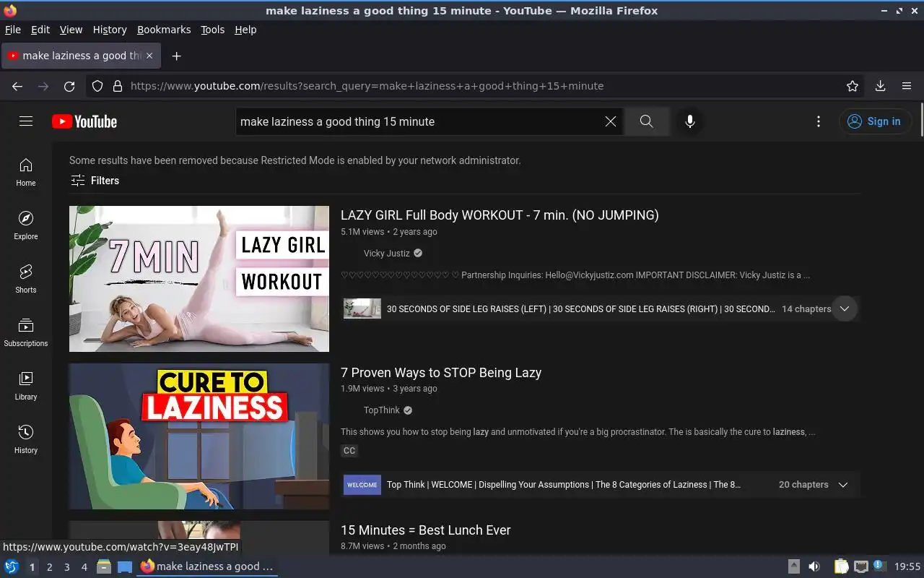Open file manager from taskbar
Viewport: 924px width, 578px height.
coord(104,566)
